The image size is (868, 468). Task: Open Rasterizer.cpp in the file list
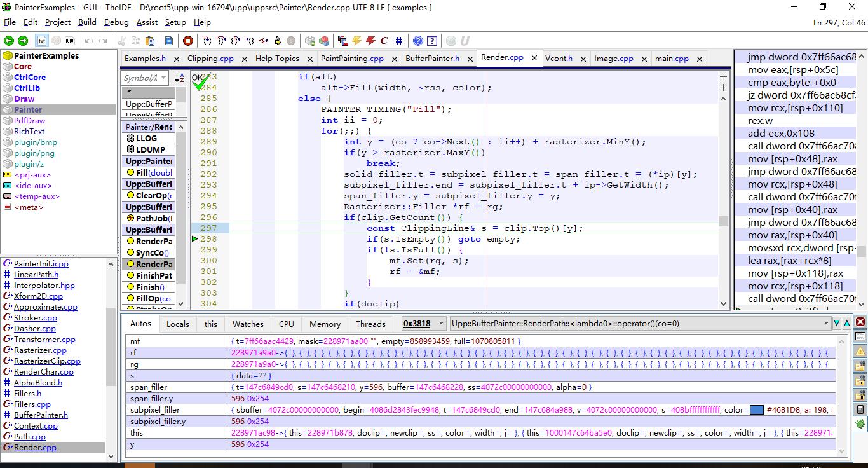[40, 350]
